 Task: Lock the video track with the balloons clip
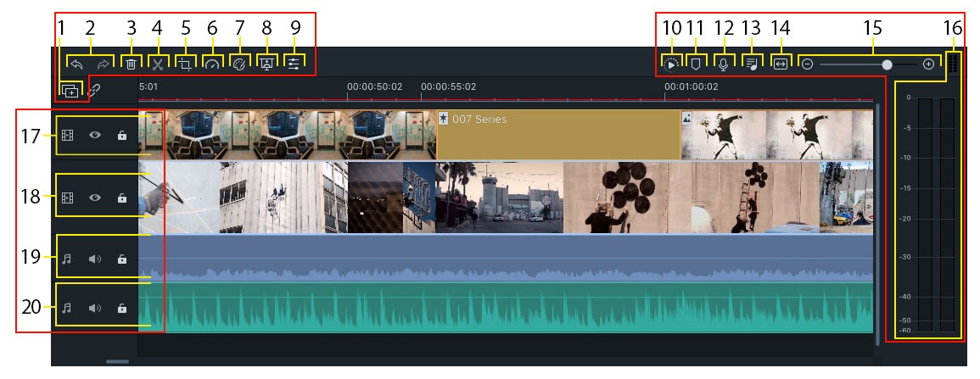(x=122, y=198)
